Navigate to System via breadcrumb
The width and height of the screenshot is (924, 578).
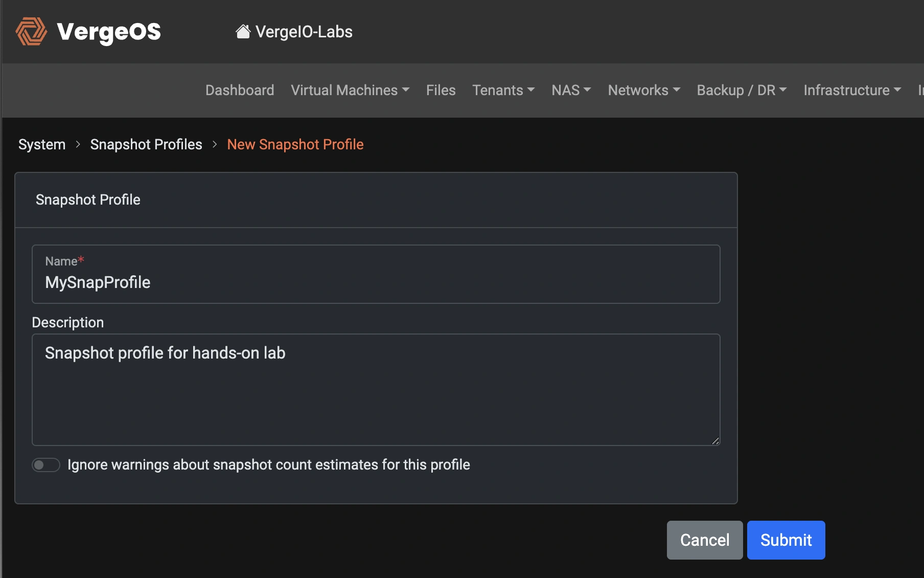(x=42, y=144)
